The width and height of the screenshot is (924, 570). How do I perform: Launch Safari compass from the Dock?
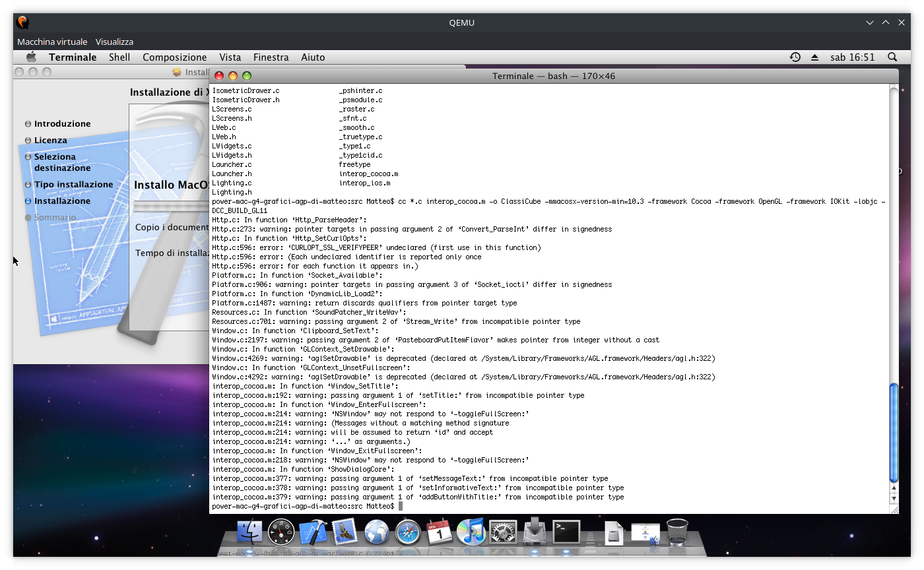click(408, 531)
